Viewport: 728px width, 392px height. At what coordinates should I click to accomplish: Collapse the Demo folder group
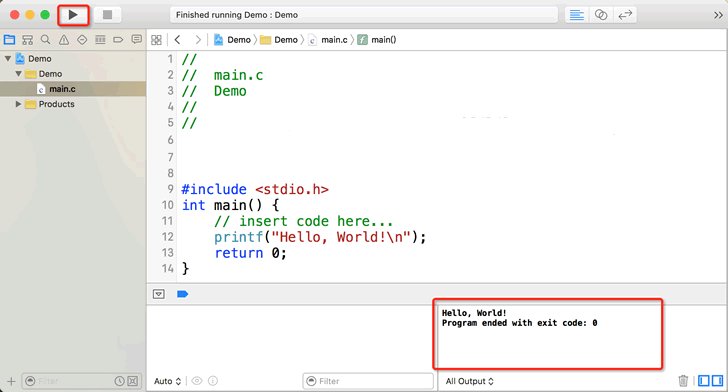click(19, 74)
